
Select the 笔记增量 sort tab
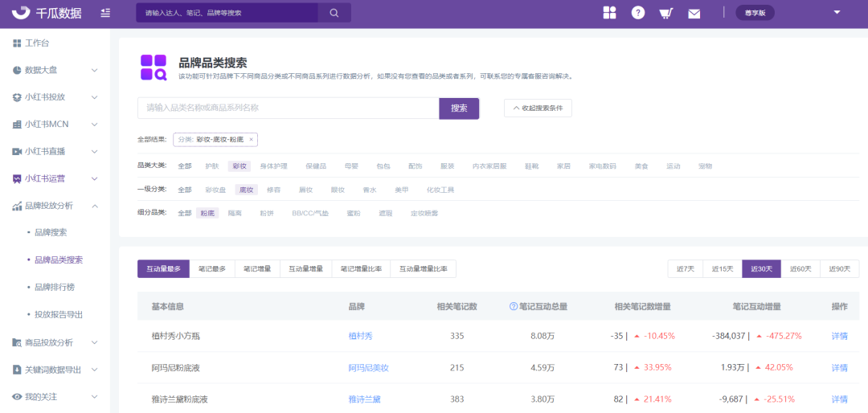click(x=257, y=269)
